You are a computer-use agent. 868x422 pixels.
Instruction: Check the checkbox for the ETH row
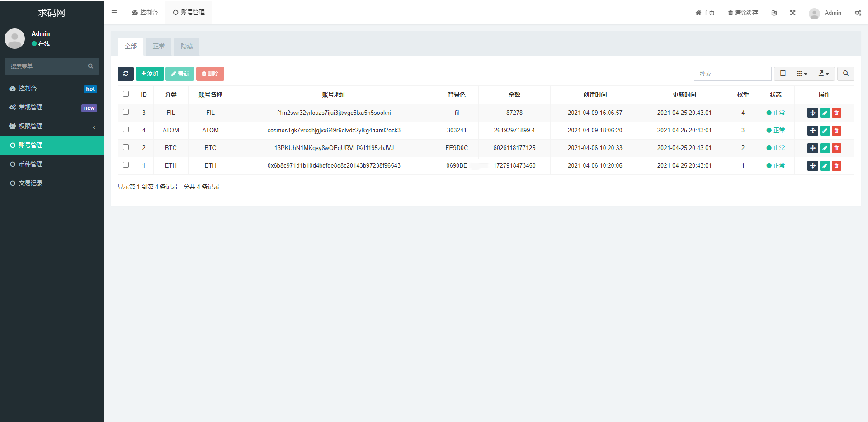tap(126, 165)
